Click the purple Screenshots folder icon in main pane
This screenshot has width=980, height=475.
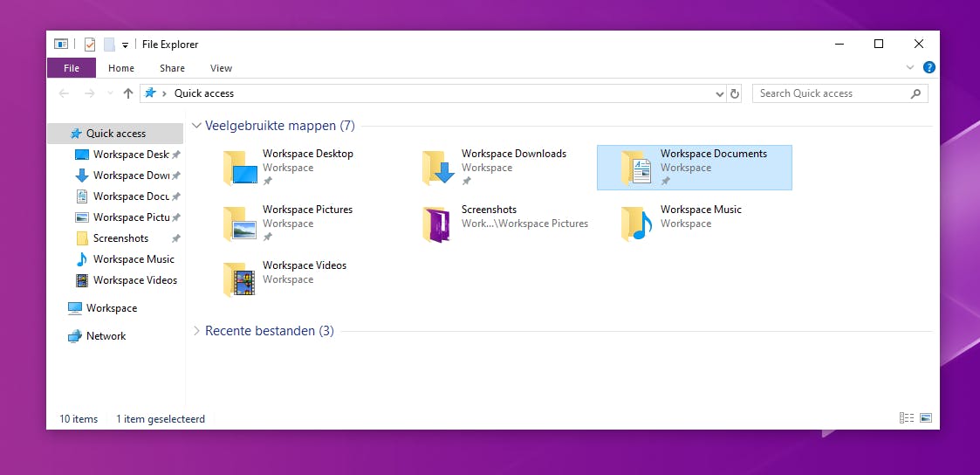coord(435,224)
